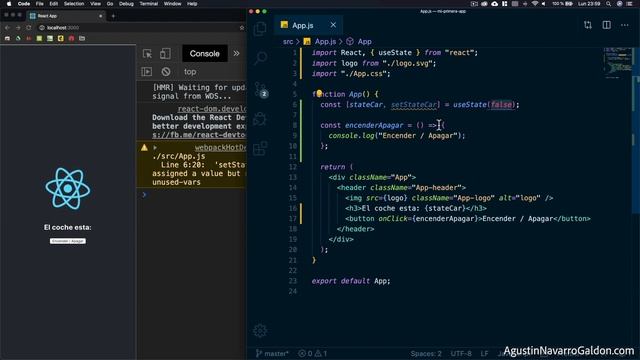
Task: Clear the DevTools console
Action: (166, 71)
